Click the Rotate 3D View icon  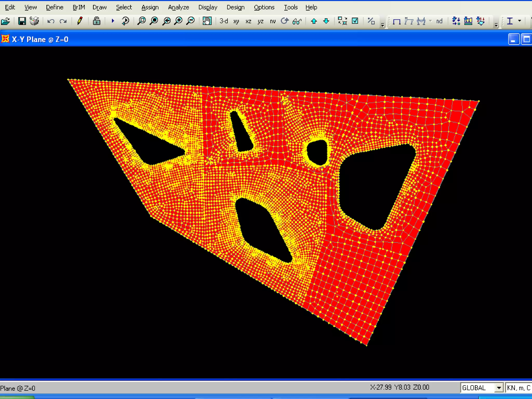[x=285, y=21]
